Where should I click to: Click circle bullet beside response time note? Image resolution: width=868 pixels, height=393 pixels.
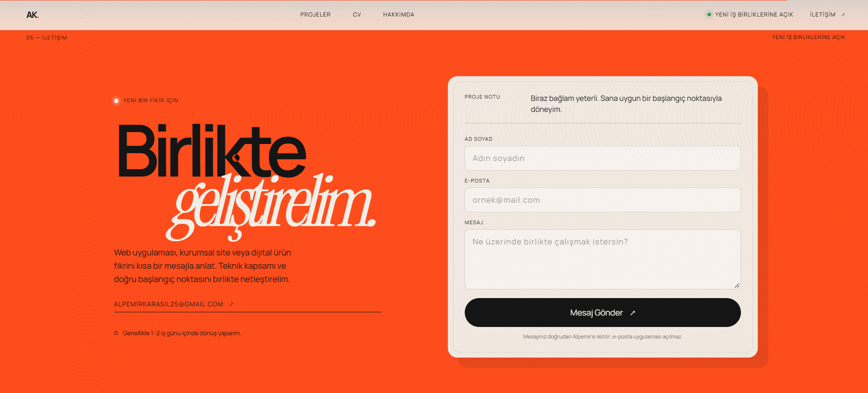116,333
